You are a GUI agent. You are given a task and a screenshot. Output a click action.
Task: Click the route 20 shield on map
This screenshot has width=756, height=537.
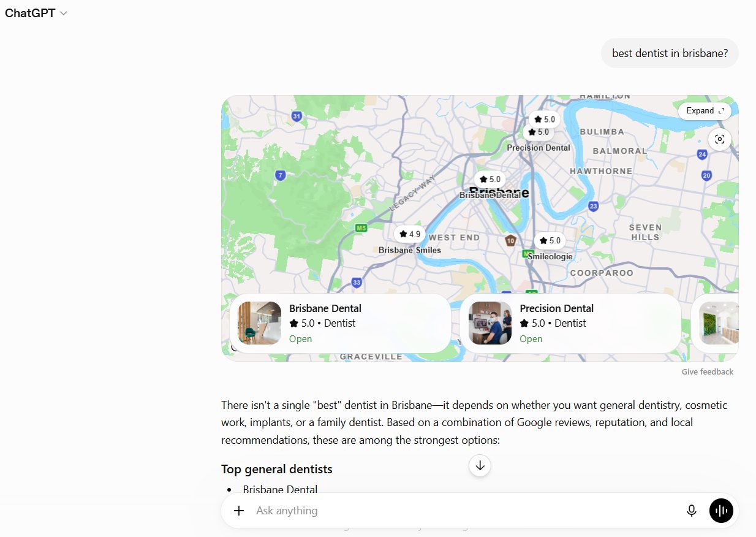(707, 175)
